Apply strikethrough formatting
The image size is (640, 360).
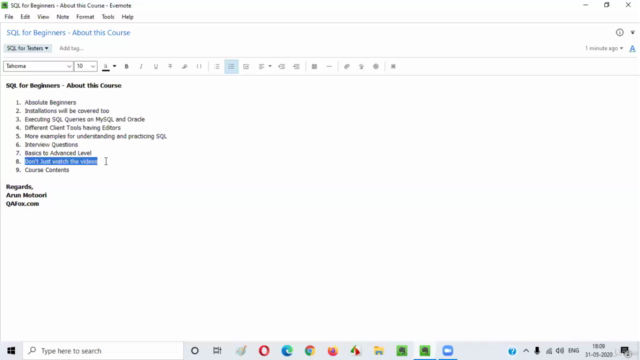click(x=170, y=66)
